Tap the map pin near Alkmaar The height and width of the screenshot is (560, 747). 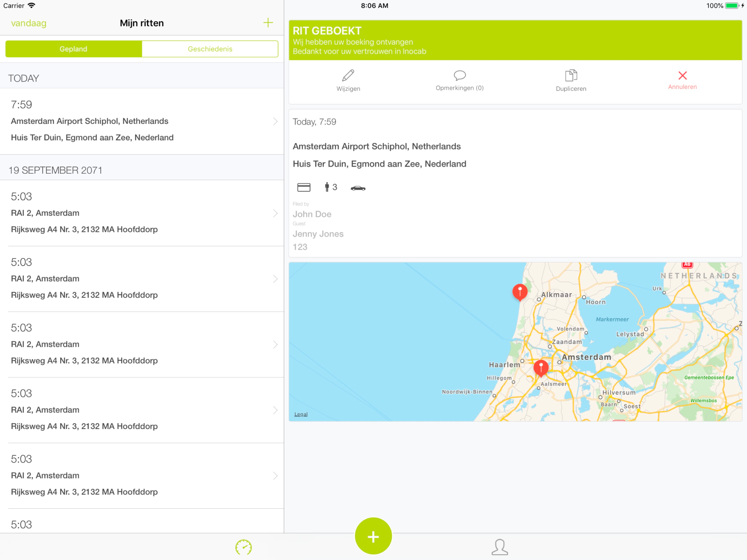pyautogui.click(x=520, y=292)
